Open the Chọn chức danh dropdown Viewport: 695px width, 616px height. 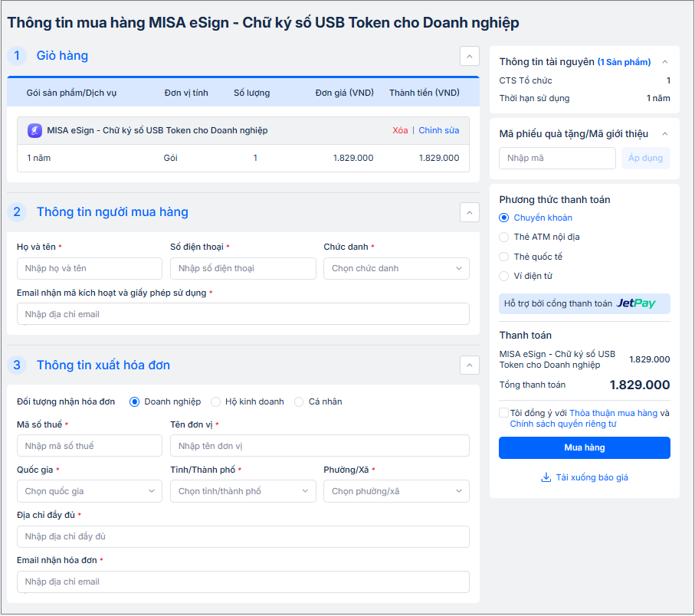pyautogui.click(x=396, y=268)
